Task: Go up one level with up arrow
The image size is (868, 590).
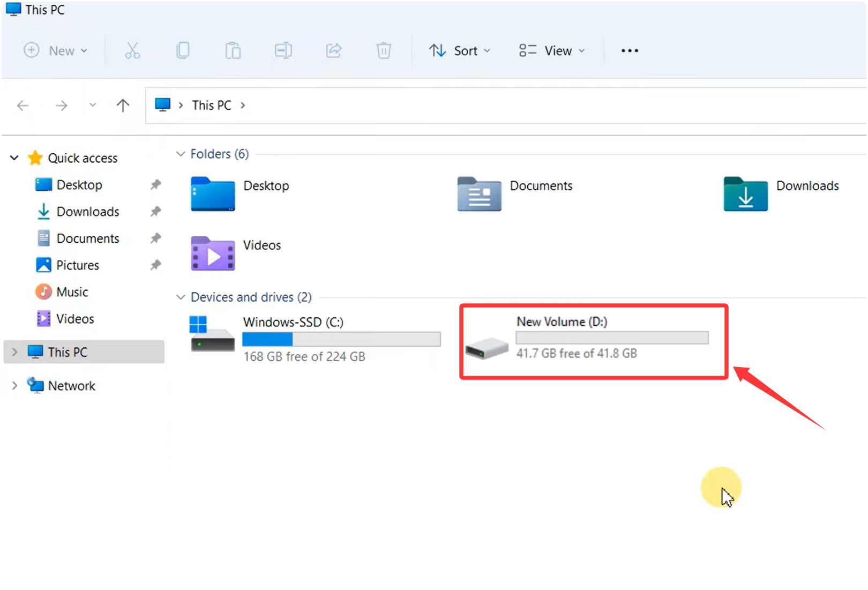Action: [123, 106]
